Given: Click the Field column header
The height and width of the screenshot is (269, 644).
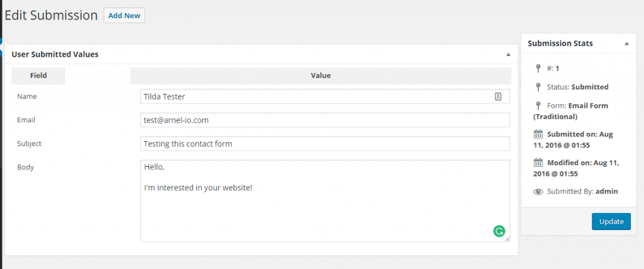Looking at the screenshot, I should click(38, 76).
